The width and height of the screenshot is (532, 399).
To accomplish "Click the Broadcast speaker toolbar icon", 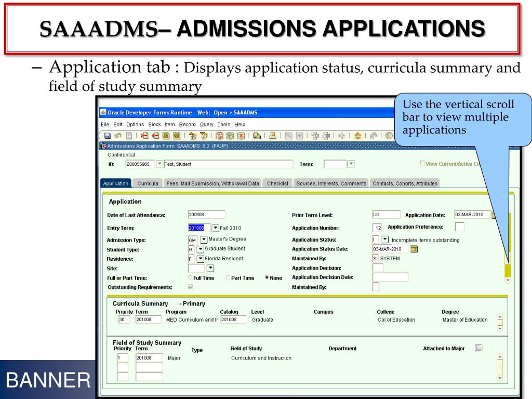I will (x=342, y=136).
